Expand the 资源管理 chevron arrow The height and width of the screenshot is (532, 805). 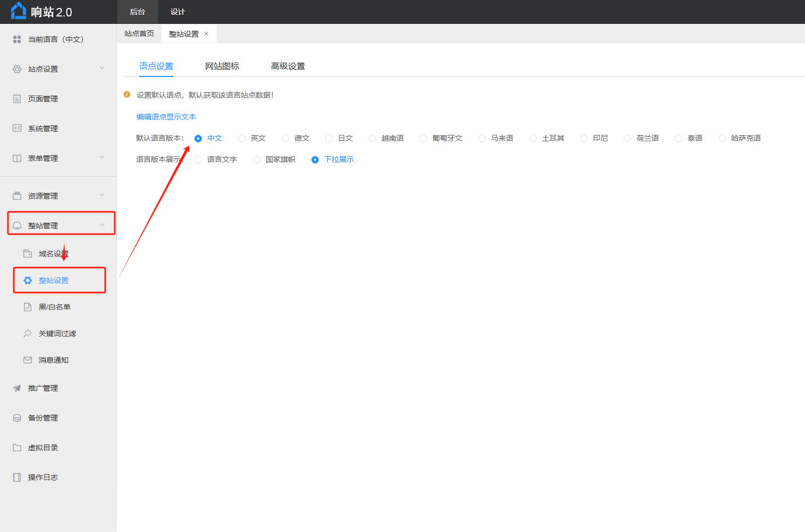[x=102, y=195]
